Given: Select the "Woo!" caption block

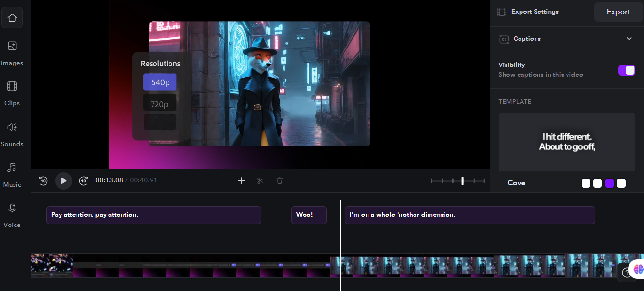Looking at the screenshot, I should [x=309, y=215].
